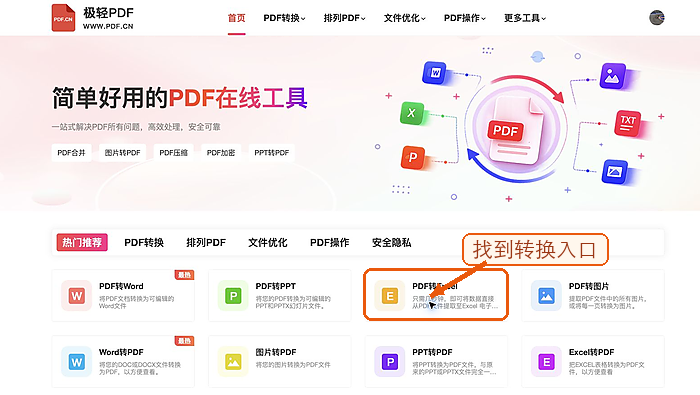Switch to the PDF操作 category tab
The width and height of the screenshot is (700, 395).
click(x=329, y=242)
